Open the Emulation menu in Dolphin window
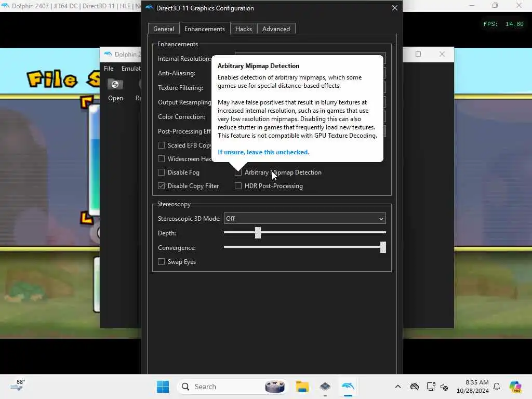Image resolution: width=532 pixels, height=399 pixels. coord(131,68)
